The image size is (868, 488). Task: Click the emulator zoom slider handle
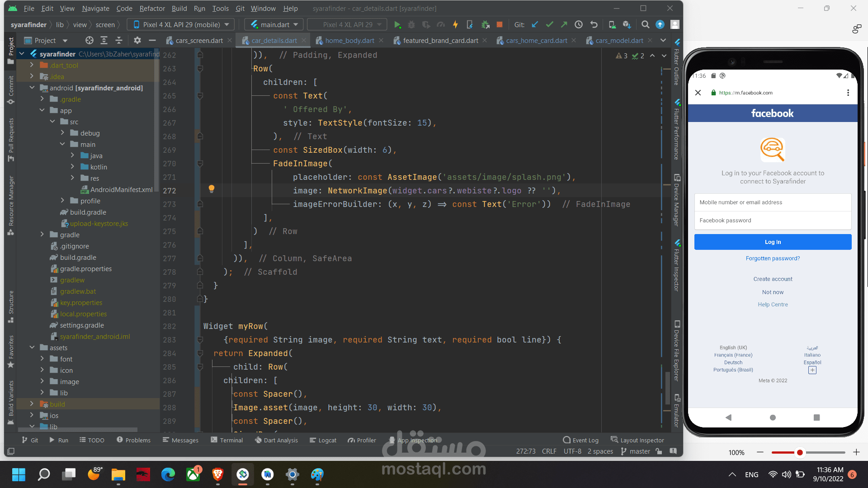(x=800, y=452)
